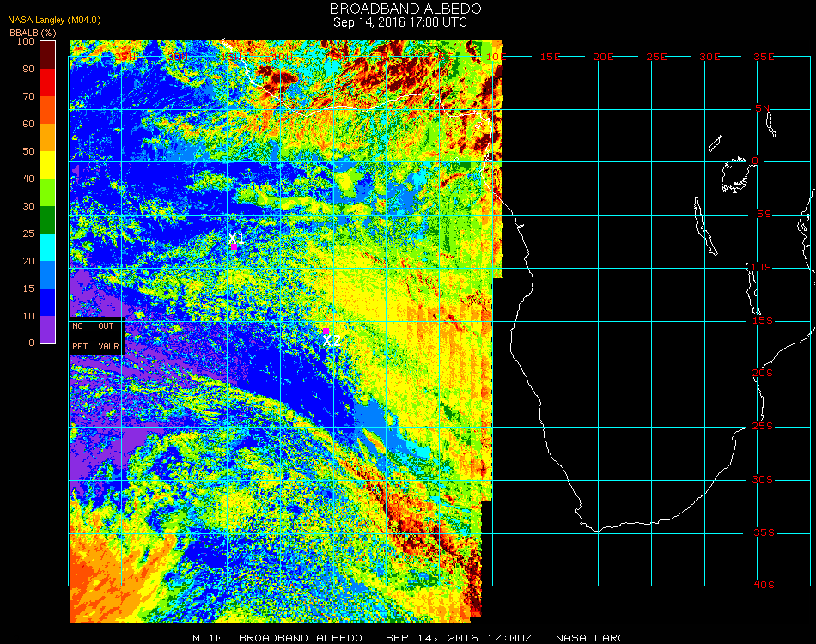Click the 5S latitude label
Viewport: 816px width, 644px height.
pos(764,215)
